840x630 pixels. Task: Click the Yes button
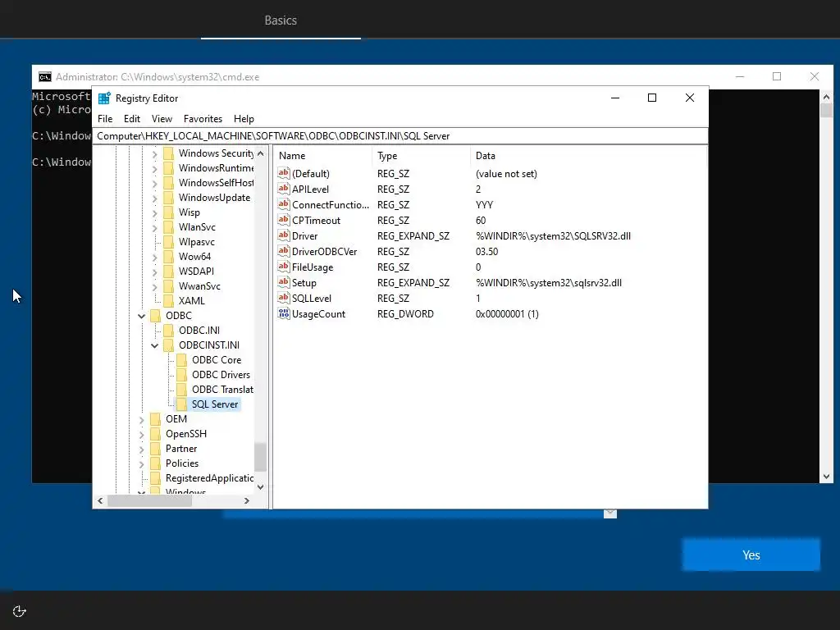[x=751, y=555]
